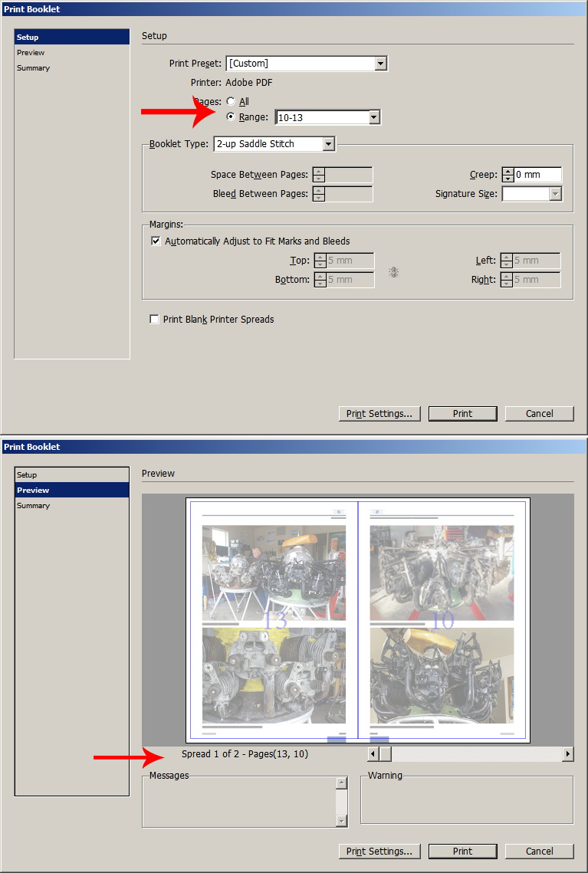Click the Range field showing 10-13

(x=322, y=117)
